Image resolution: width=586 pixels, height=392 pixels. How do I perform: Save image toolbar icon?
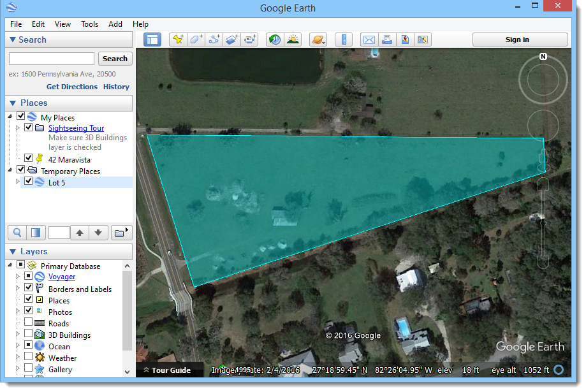pos(423,40)
